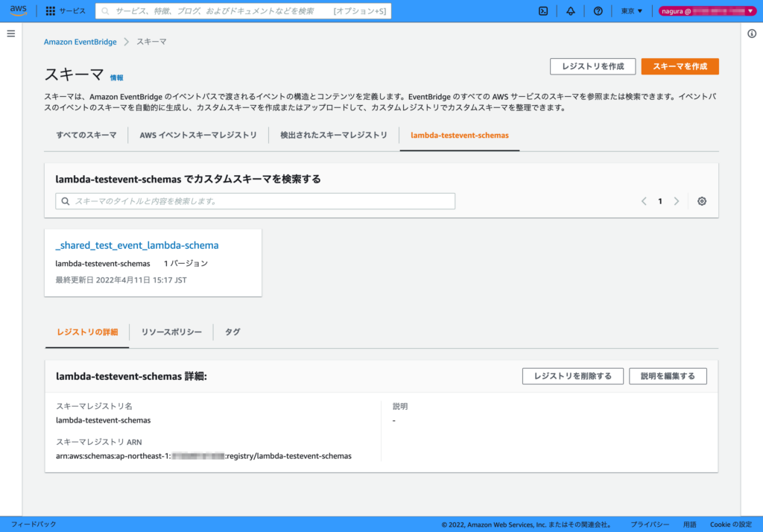Switch to すべてのスキーマ tab

86,136
